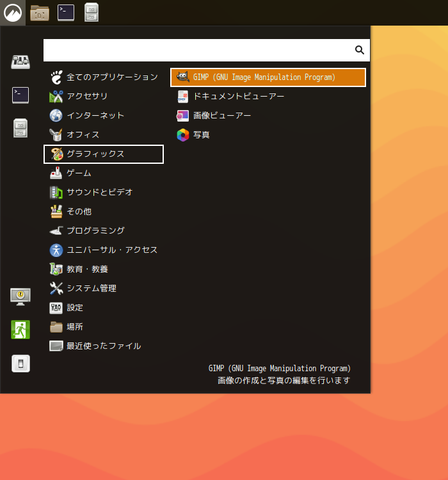Open 画像ビューアー application
This screenshot has height=480, width=448.
[x=268, y=116]
